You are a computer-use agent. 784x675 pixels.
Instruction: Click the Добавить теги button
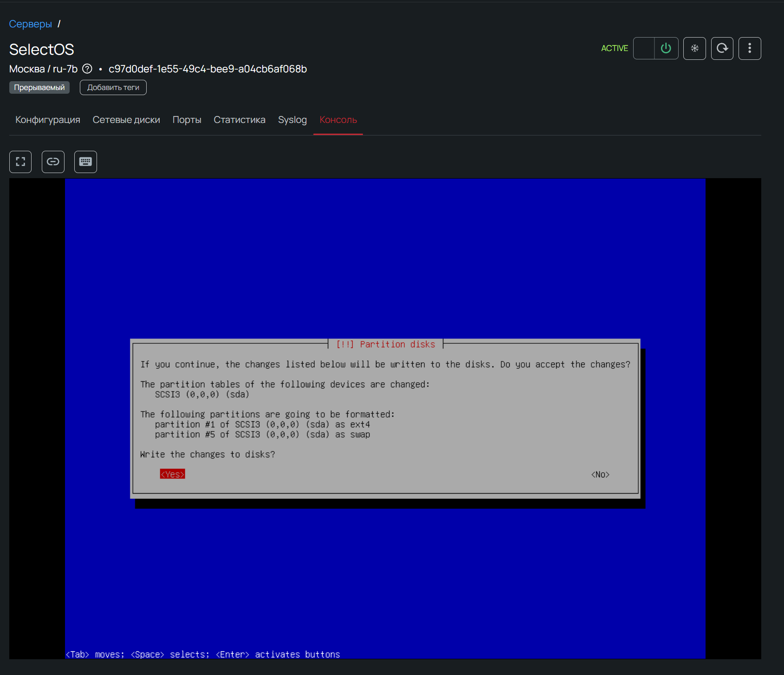coord(113,88)
